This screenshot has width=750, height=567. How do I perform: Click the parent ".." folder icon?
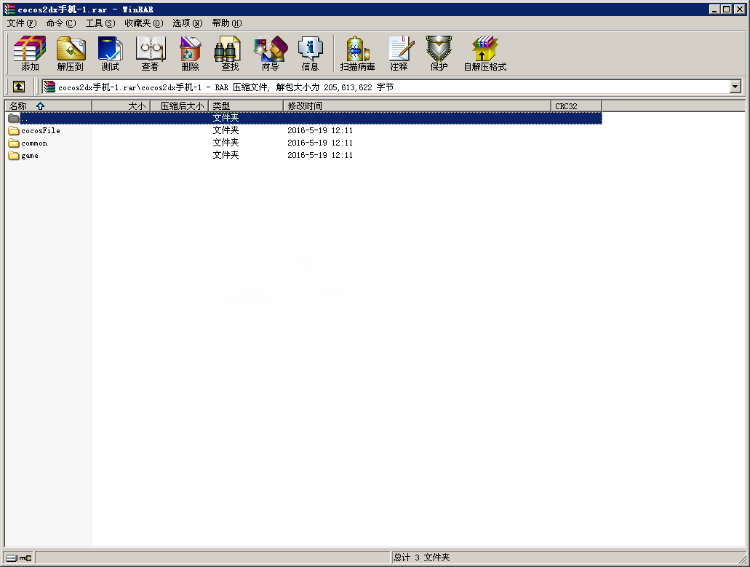point(14,118)
